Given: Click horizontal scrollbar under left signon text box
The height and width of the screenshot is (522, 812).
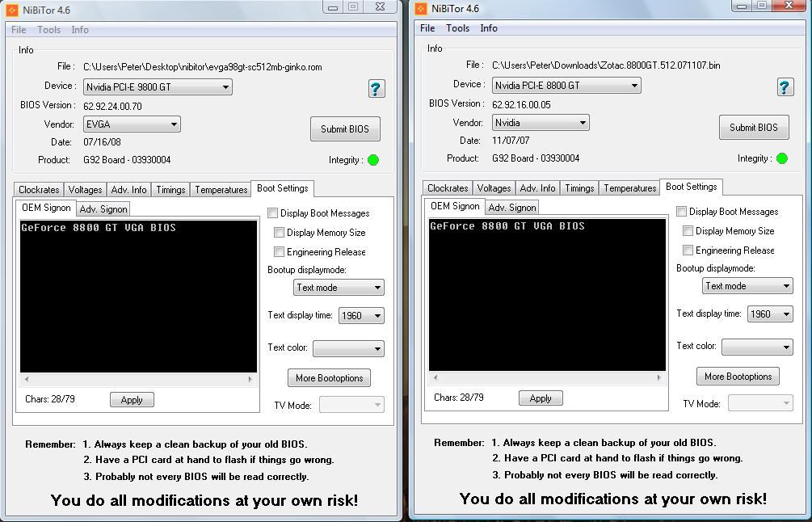Looking at the screenshot, I should (x=138, y=379).
